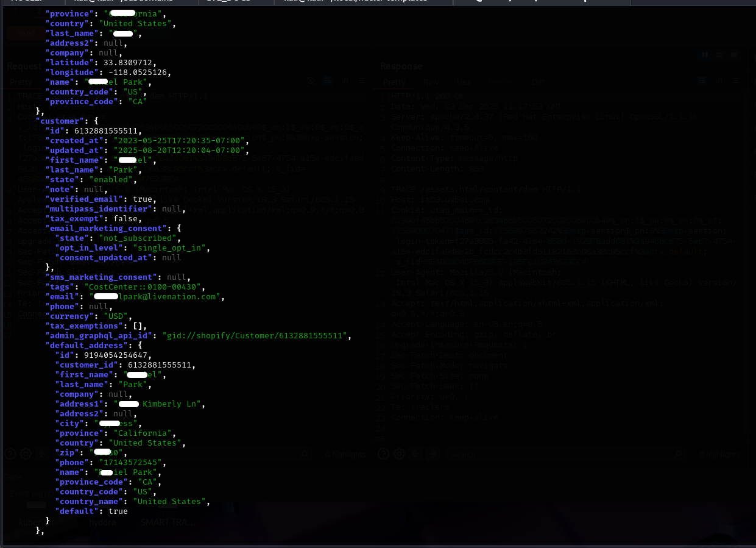This screenshot has height=548, width=756.
Task: Click the "SMART TRA..." desktop icon label
Action: pos(168,522)
